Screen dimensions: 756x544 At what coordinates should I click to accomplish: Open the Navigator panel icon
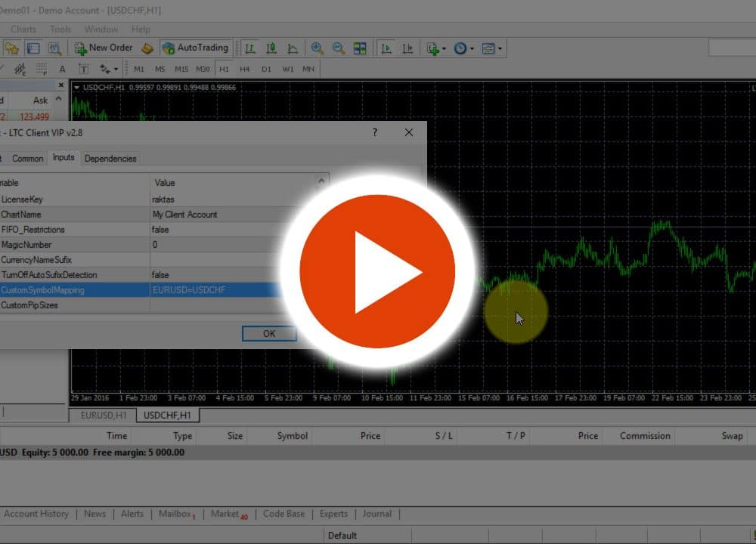pyautogui.click(x=11, y=48)
